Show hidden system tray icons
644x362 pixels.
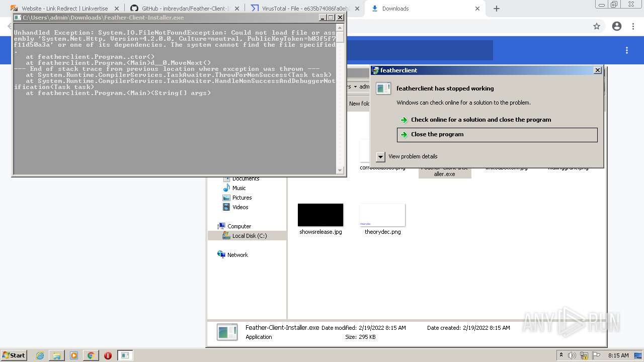click(561, 355)
